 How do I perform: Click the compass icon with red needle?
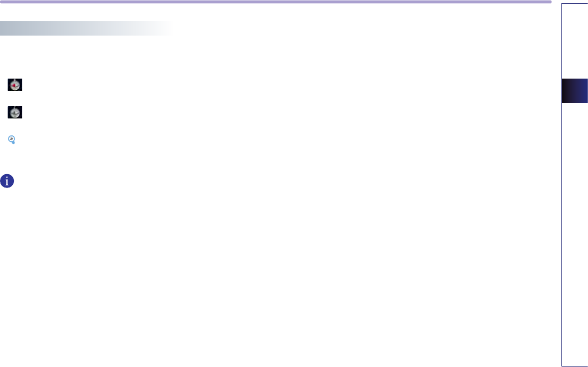pyautogui.click(x=15, y=84)
